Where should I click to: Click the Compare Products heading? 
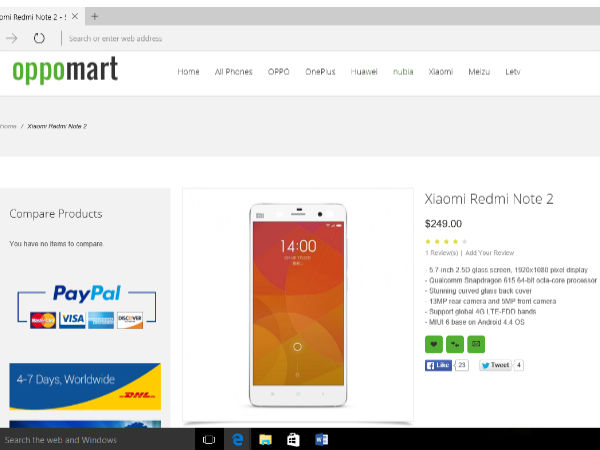(56, 214)
